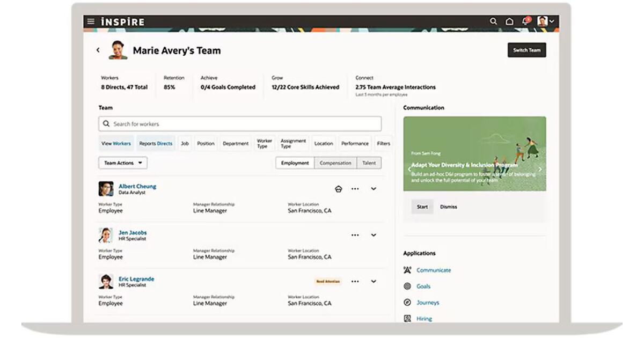Toggle the Performance filter chip
The image size is (644, 338).
click(x=355, y=144)
